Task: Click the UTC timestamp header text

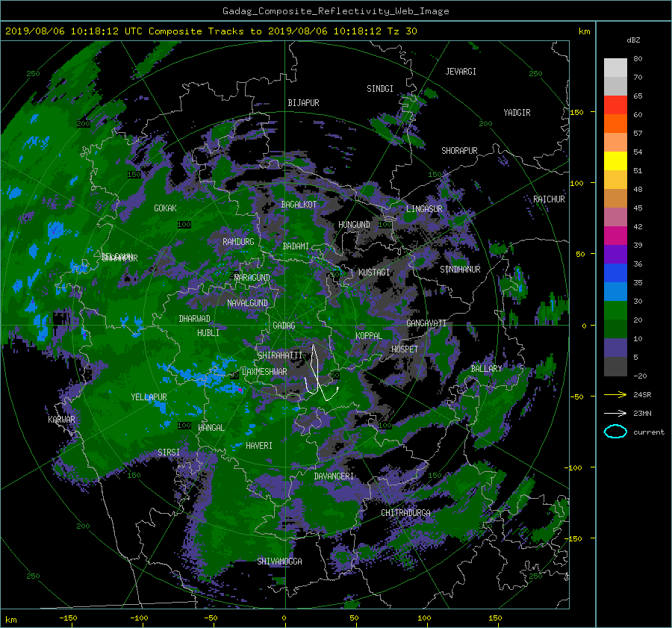Action: (x=211, y=31)
